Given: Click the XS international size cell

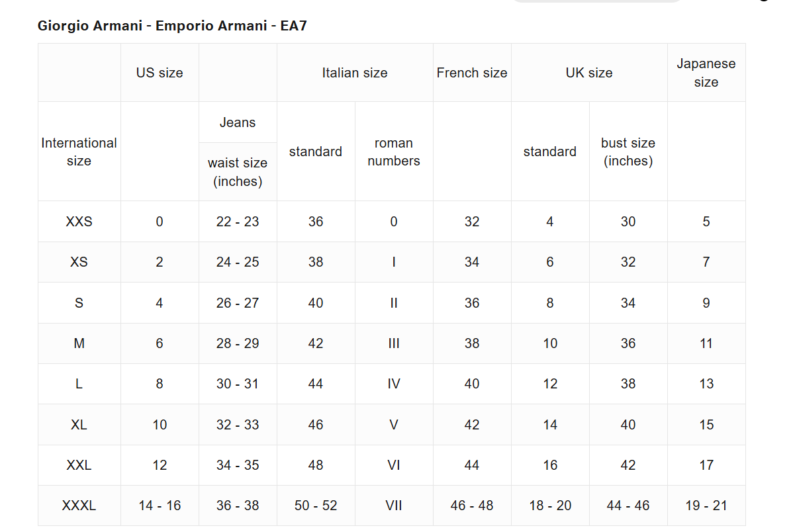Looking at the screenshot, I should 79,262.
